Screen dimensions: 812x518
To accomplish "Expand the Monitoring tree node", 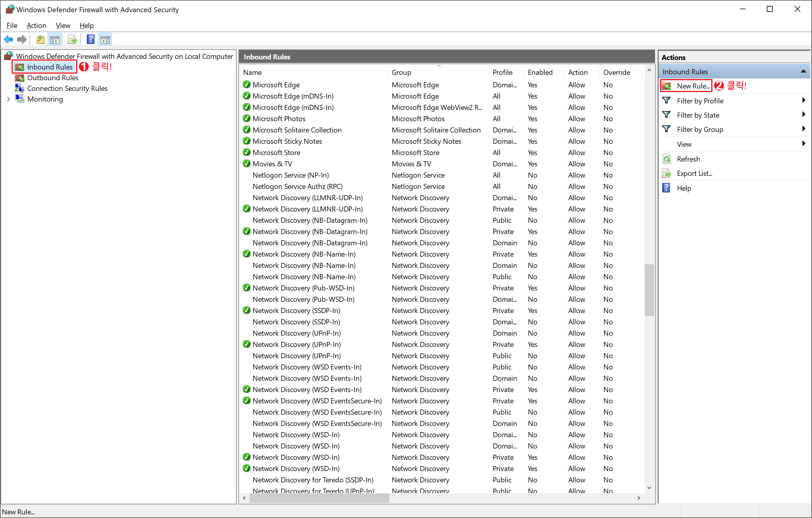I will click(8, 99).
